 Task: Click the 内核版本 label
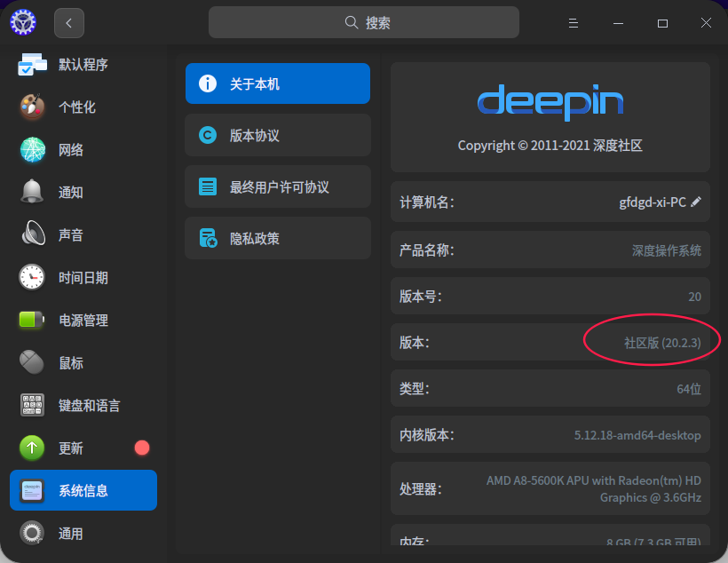427,435
